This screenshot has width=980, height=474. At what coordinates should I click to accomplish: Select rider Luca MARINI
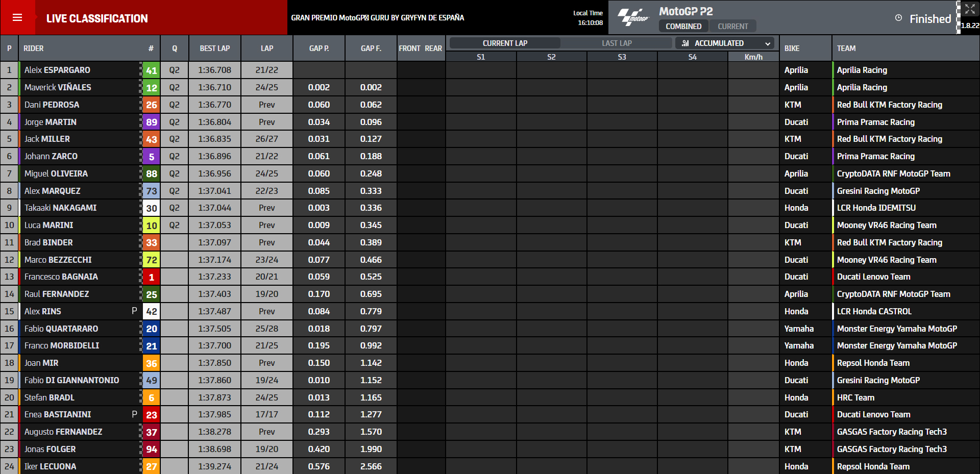click(x=48, y=225)
